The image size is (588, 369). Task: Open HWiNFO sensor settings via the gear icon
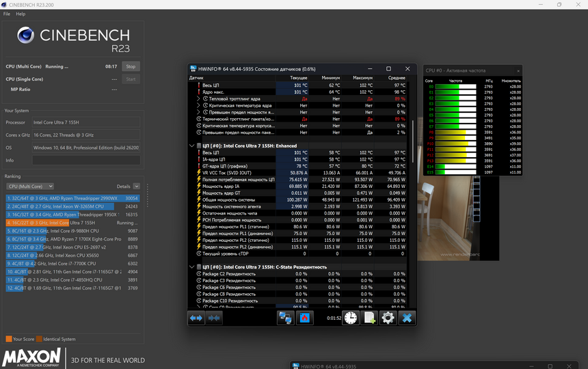point(388,318)
